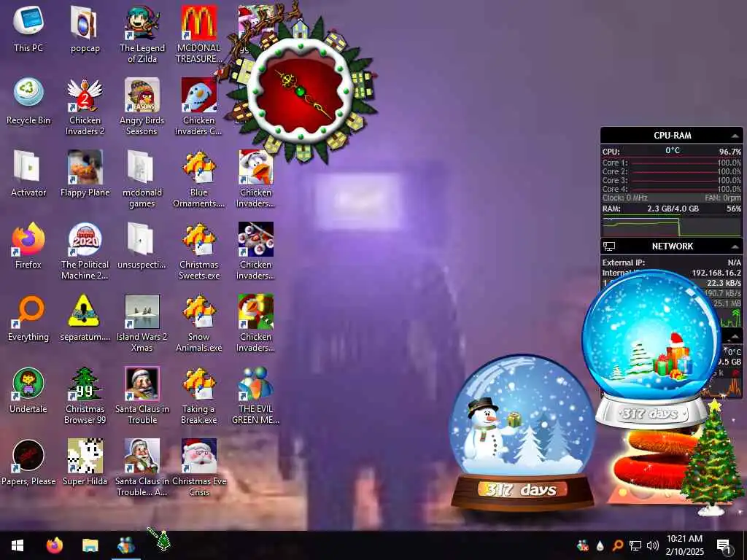Screen dimensions: 747x560
Task: Open the taskbar clock showing 10:21 AM
Action: point(684,545)
